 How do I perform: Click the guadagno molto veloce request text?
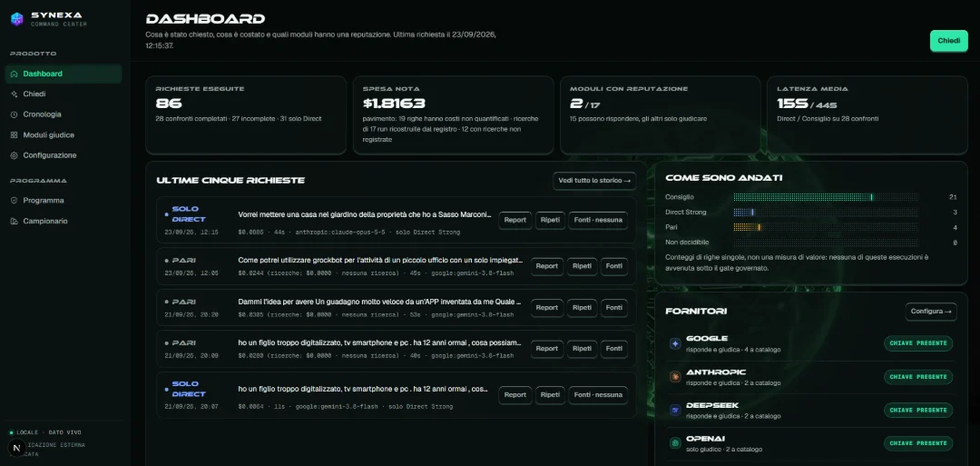[x=380, y=302]
